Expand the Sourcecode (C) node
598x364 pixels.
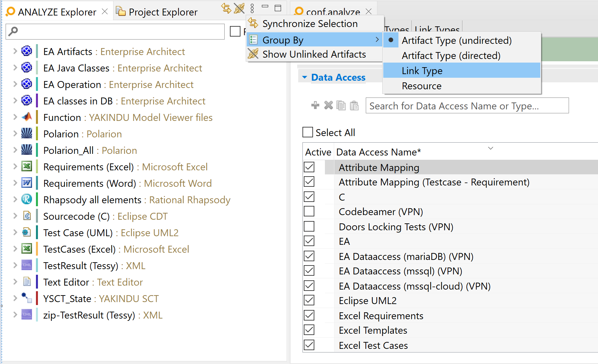click(15, 216)
